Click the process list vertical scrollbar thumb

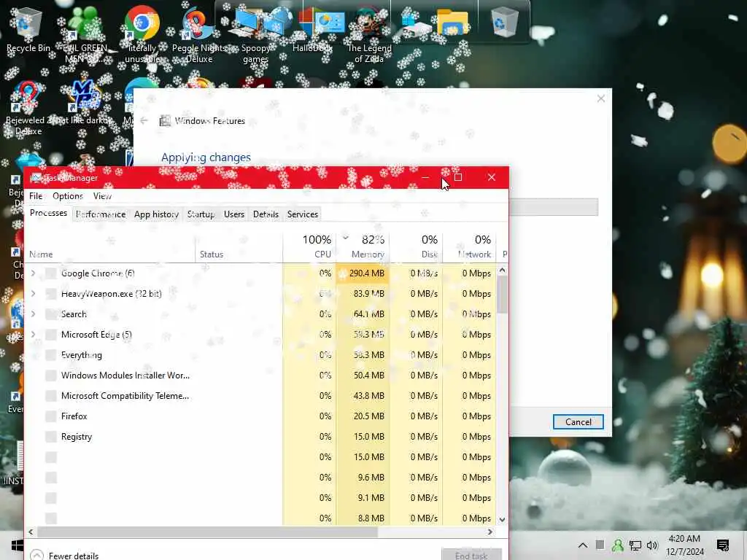pos(502,295)
